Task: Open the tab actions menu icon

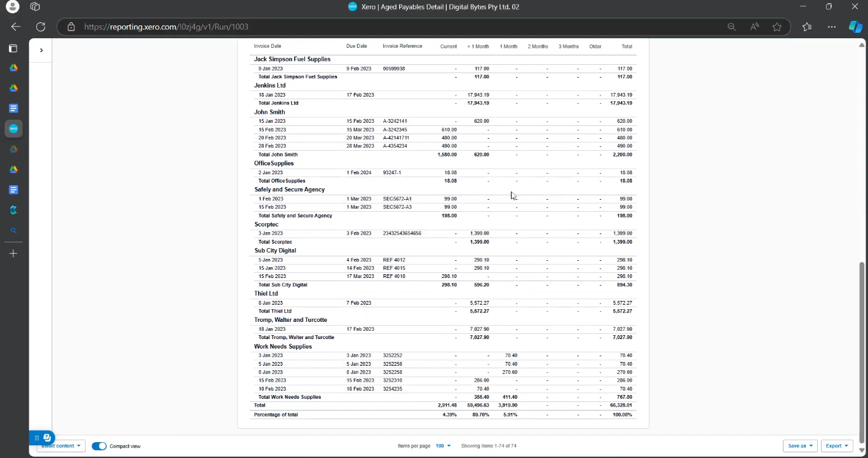Action: pyautogui.click(x=13, y=48)
